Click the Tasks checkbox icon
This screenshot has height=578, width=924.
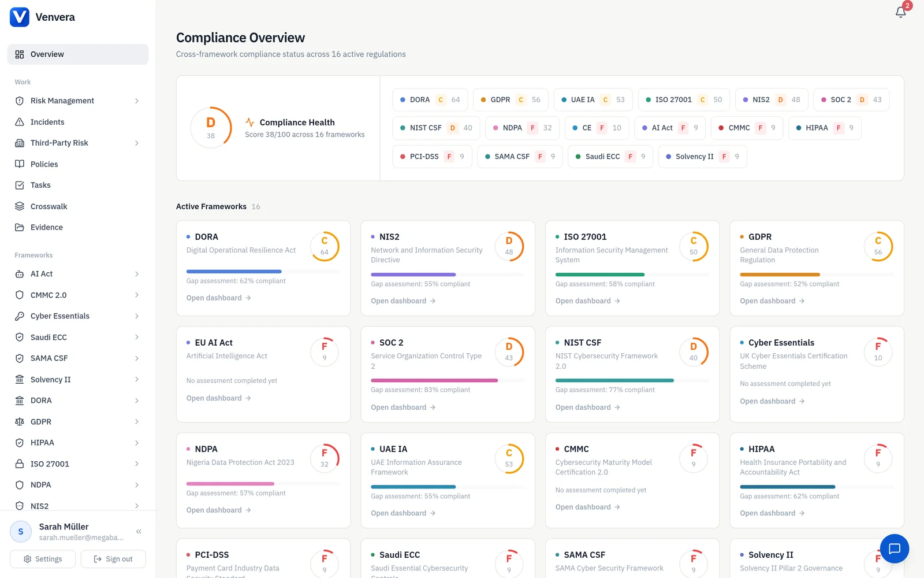(x=20, y=185)
